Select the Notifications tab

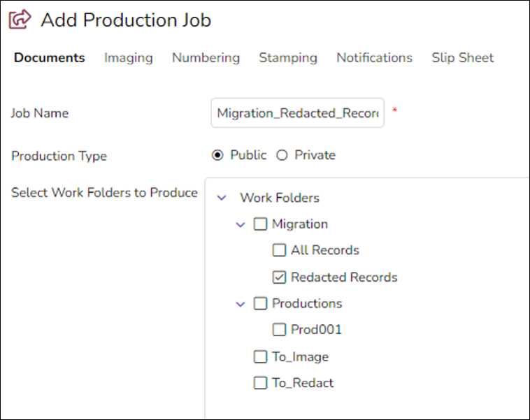tap(375, 58)
